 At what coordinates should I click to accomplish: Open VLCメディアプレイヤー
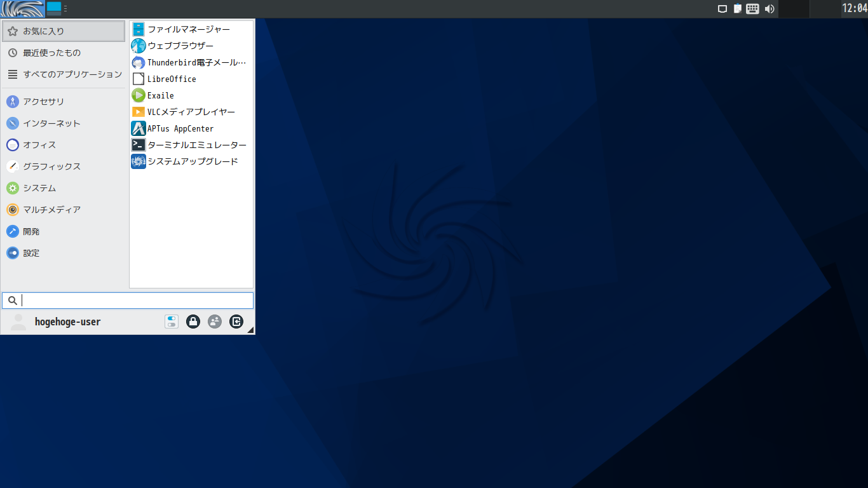[x=191, y=112]
